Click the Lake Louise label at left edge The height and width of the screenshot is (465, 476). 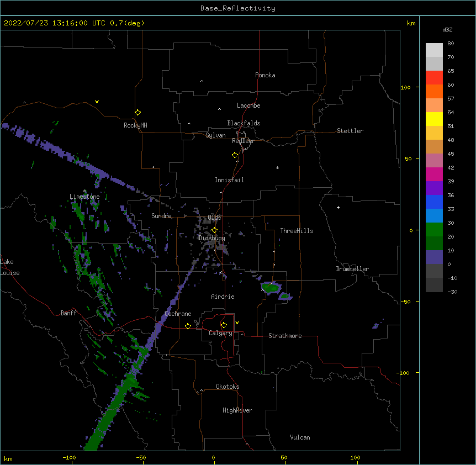tap(10, 267)
